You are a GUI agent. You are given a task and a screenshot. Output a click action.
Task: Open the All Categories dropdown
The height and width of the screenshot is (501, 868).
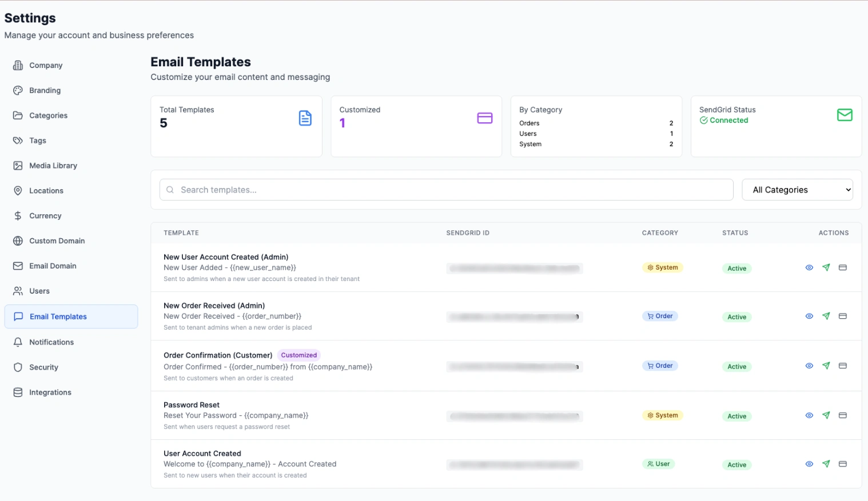(x=797, y=190)
